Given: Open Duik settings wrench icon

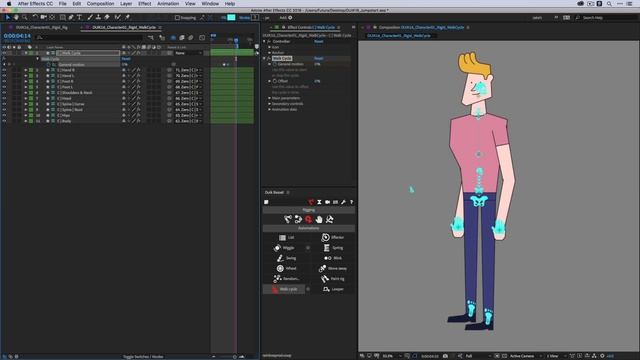Looking at the screenshot, I should (343, 202).
